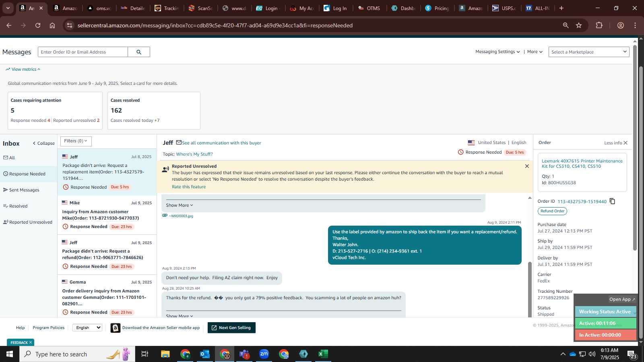Expand Messaging Settings dropdown

coord(497,52)
